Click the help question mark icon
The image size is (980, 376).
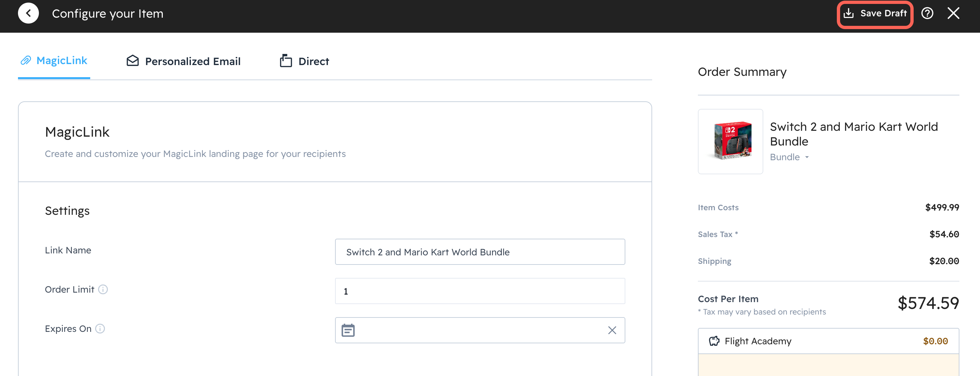(x=927, y=13)
